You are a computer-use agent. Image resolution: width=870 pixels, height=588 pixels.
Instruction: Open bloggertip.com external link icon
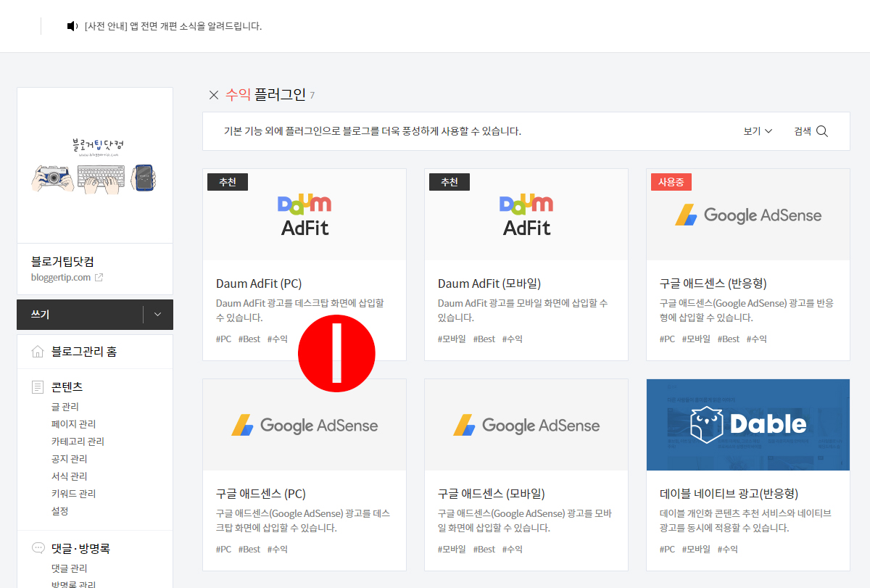[99, 278]
